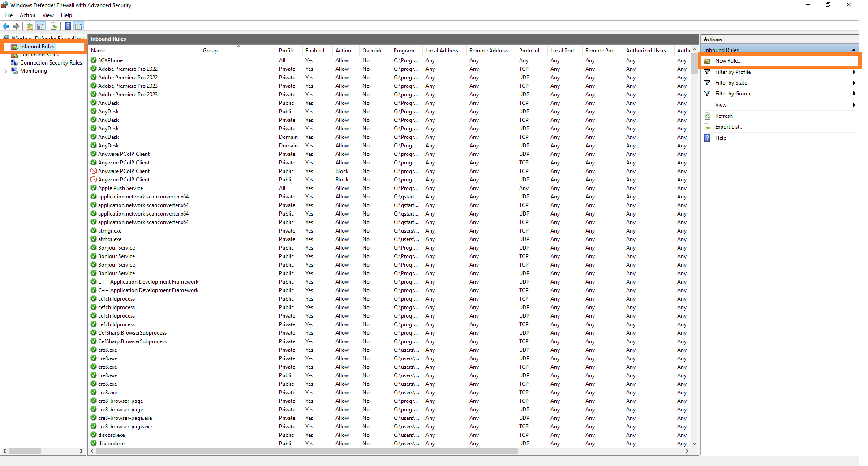Select the CefSharp.BrowserSubprocess UDP rule name
Screen dimensions: 868x466
[132, 333]
